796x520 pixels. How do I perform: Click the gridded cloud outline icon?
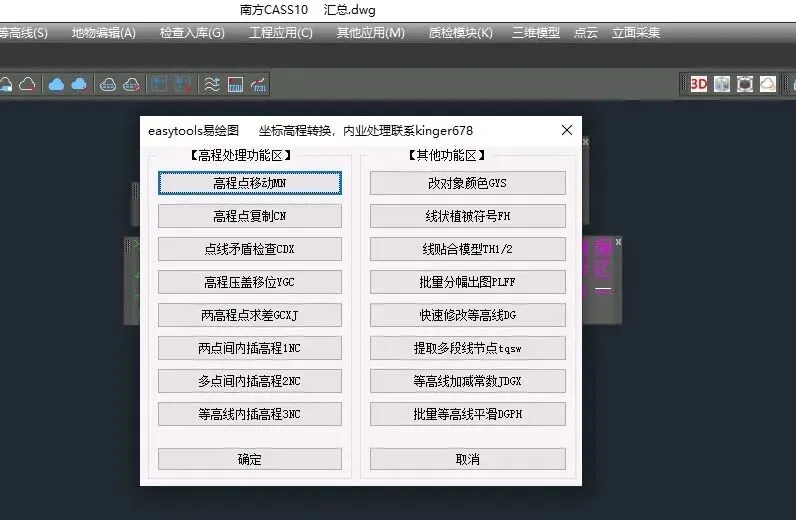pos(108,84)
